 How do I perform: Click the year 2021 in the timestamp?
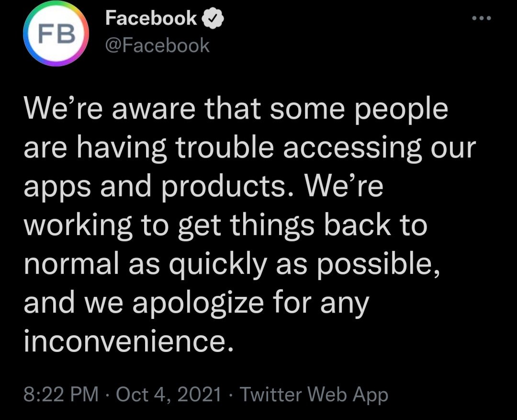[199, 394]
